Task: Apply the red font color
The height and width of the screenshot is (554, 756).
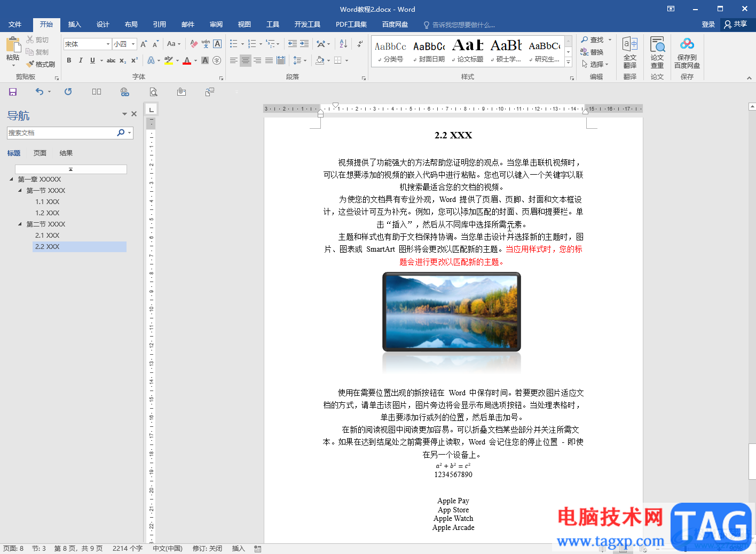Action: (187, 60)
